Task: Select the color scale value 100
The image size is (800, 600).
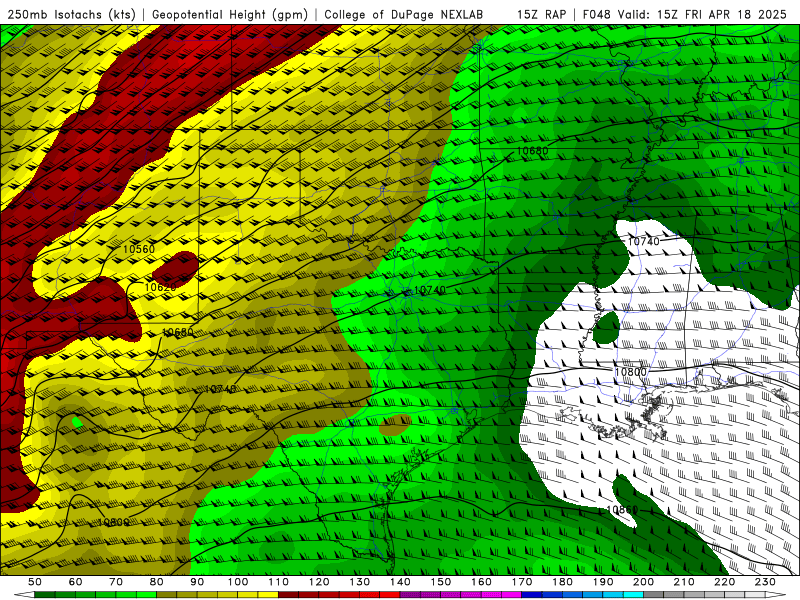Action: point(238,582)
